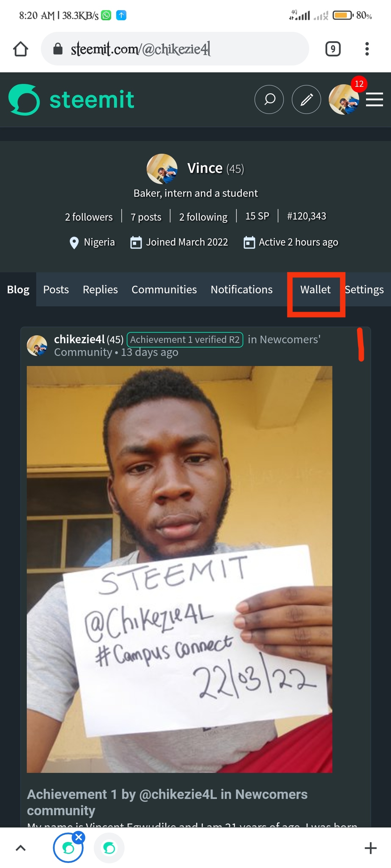
Task: Tap the browser home icon
Action: click(21, 49)
